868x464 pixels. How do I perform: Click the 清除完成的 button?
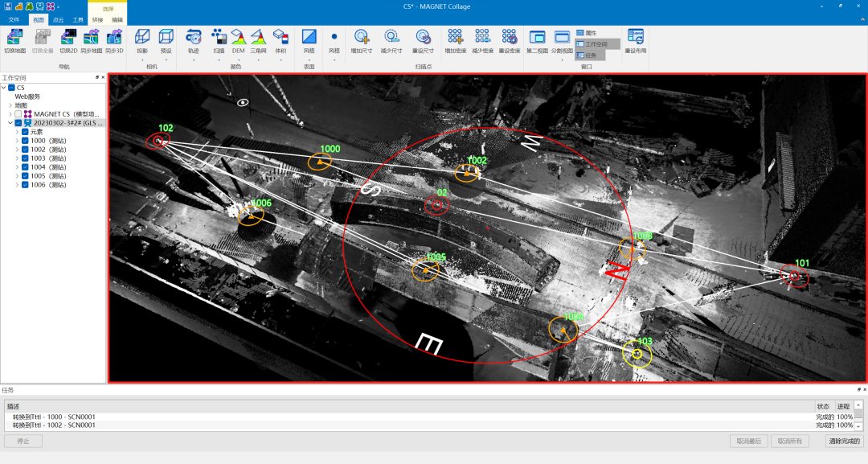(x=844, y=441)
